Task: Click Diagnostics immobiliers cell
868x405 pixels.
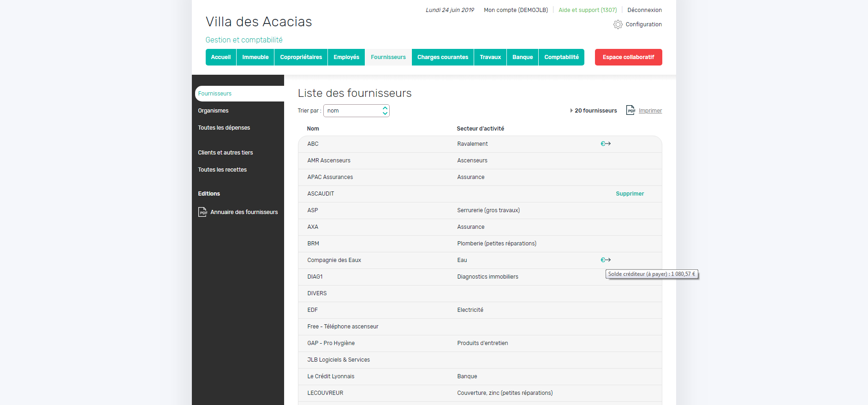Action: click(488, 277)
